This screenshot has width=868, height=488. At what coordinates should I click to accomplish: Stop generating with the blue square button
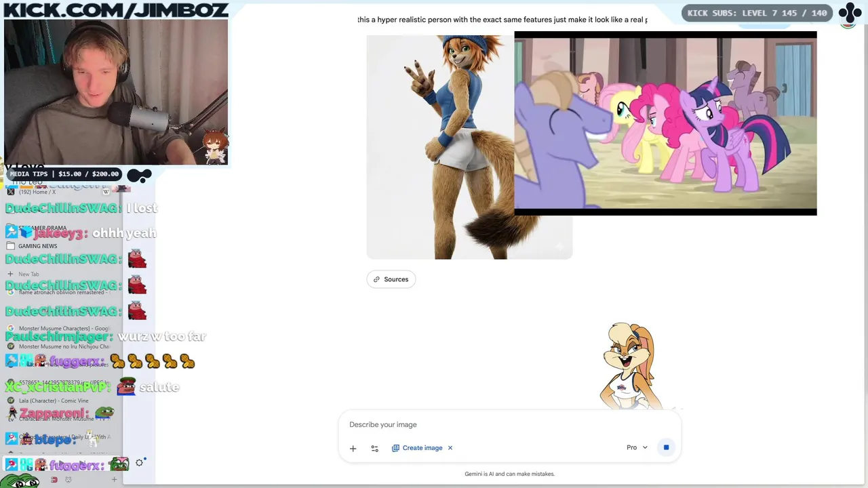666,447
